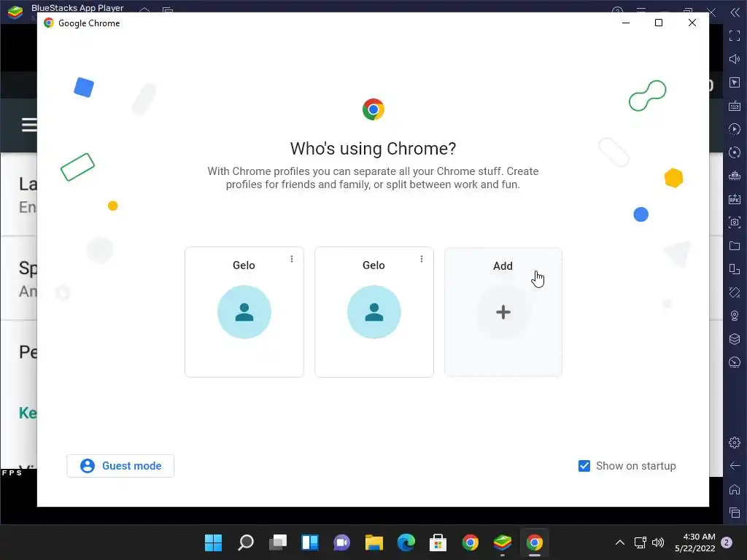747x560 pixels.
Task: Maximize the Google Chrome profile window
Action: click(659, 23)
